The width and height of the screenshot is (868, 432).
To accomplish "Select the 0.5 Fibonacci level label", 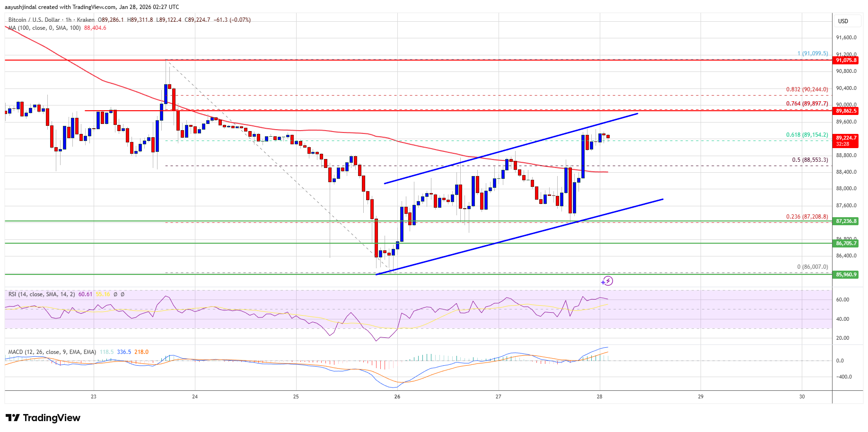I will pyautogui.click(x=810, y=160).
